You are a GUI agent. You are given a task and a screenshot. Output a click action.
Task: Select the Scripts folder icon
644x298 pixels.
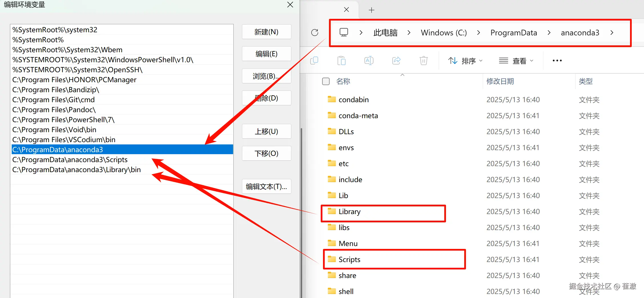click(x=332, y=259)
